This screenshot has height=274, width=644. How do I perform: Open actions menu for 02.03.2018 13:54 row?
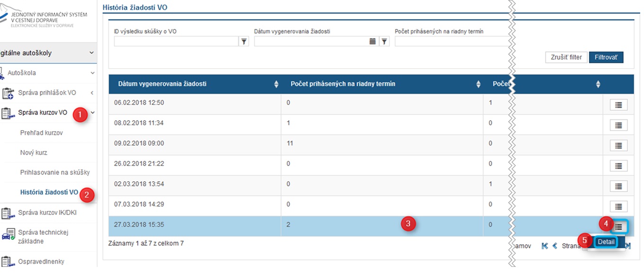point(618,186)
